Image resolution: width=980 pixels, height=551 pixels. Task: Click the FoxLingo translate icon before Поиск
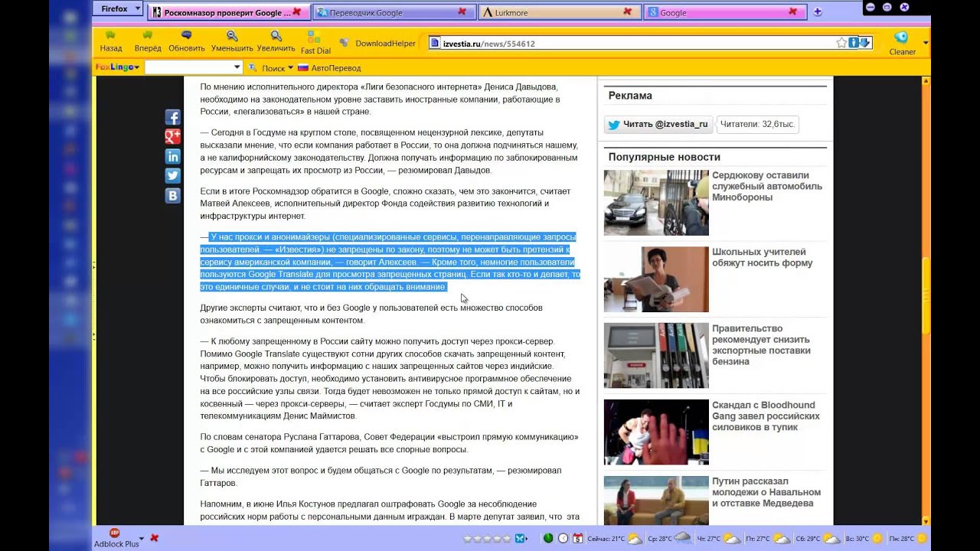coord(253,67)
